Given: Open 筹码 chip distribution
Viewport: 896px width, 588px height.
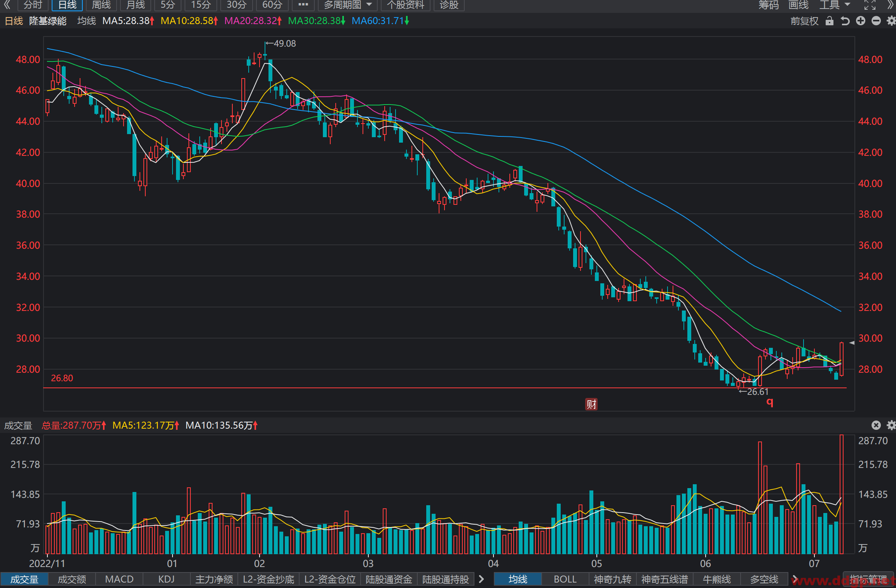Looking at the screenshot, I should 769,5.
